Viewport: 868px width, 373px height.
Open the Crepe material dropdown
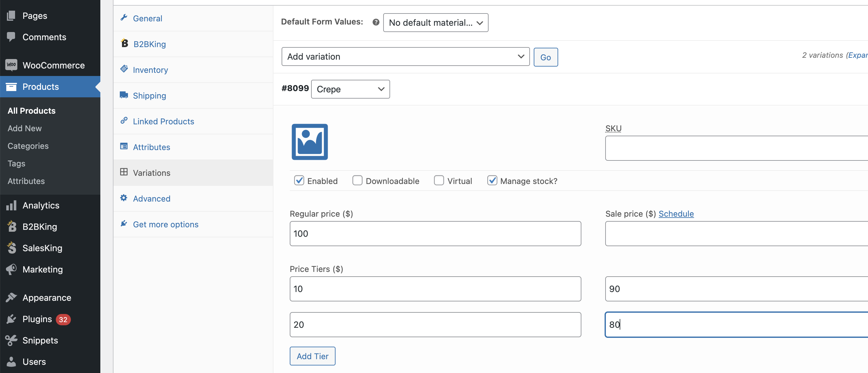(x=350, y=89)
